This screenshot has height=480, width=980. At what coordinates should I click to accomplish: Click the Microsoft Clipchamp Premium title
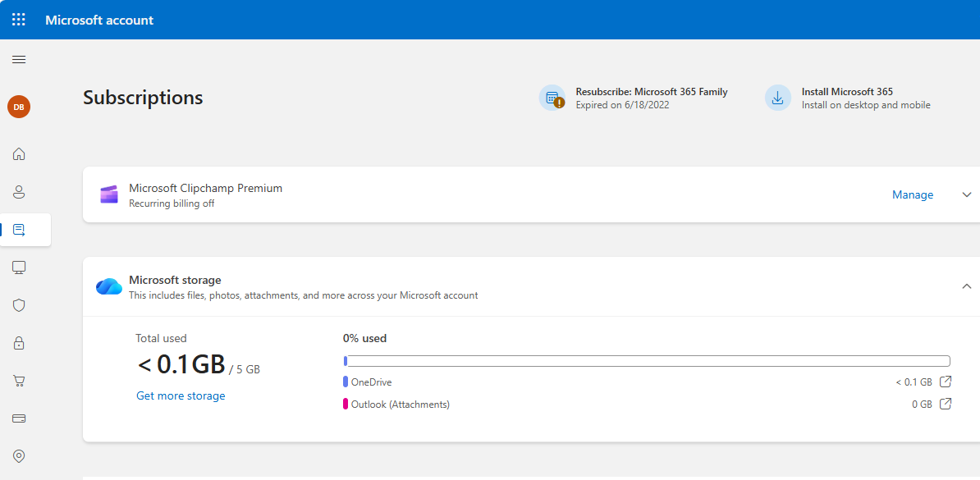coord(206,188)
